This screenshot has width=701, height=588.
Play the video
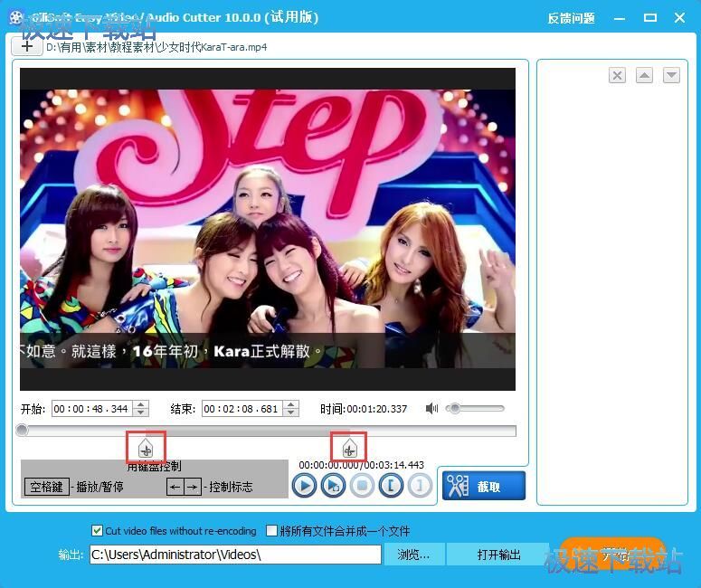[305, 486]
